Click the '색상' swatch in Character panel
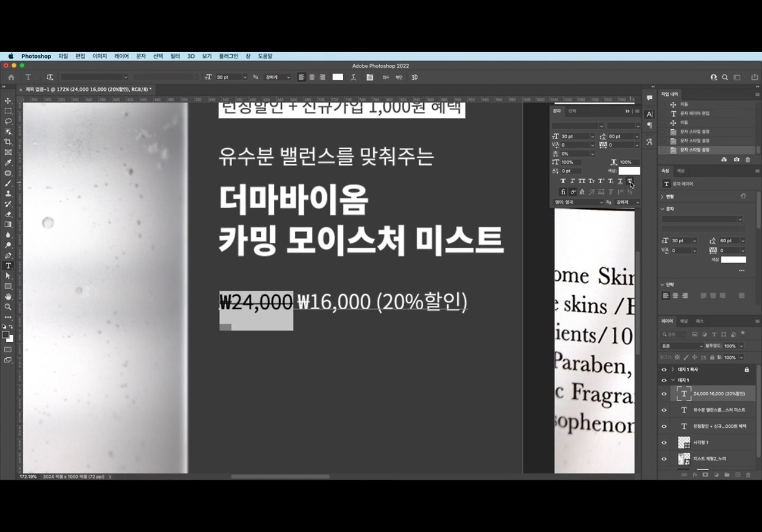 pyautogui.click(x=629, y=171)
